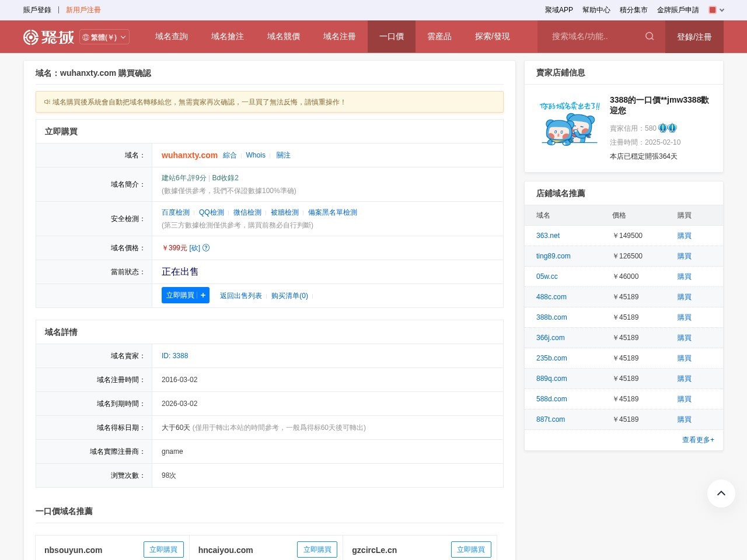Open the 域名查詢 menu
The height and width of the screenshot is (560, 747).
pyautogui.click(x=172, y=36)
